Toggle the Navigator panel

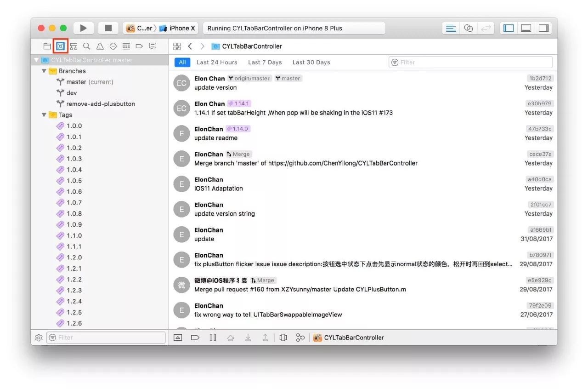tap(509, 28)
